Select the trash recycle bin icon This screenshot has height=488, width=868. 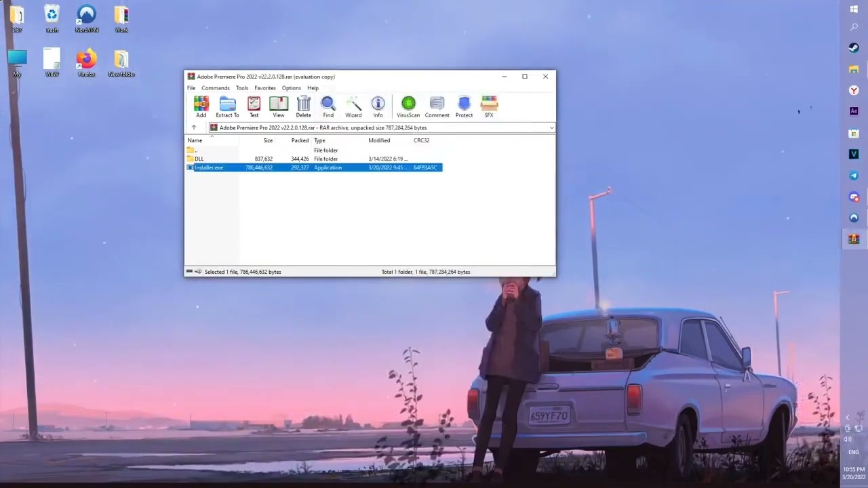[x=52, y=19]
